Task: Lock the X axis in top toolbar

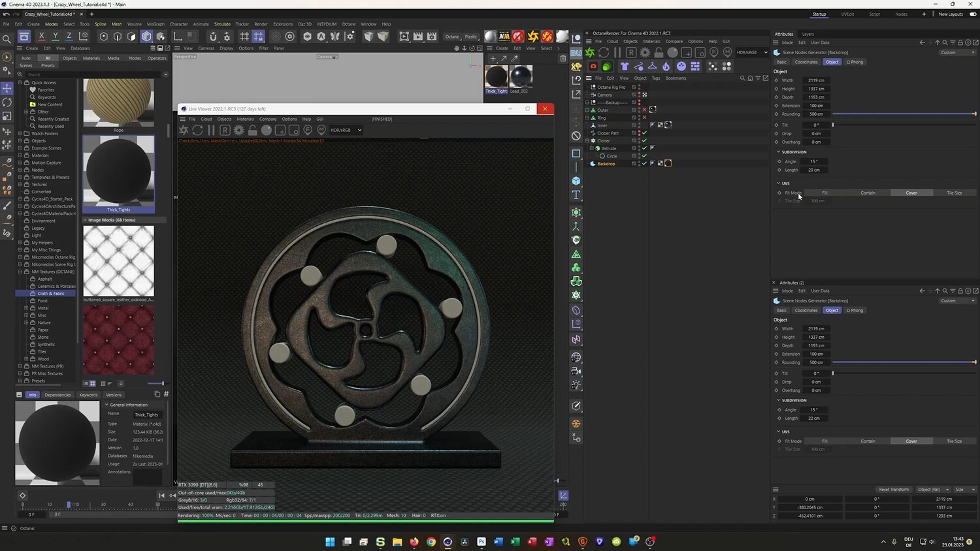Action: pyautogui.click(x=41, y=37)
